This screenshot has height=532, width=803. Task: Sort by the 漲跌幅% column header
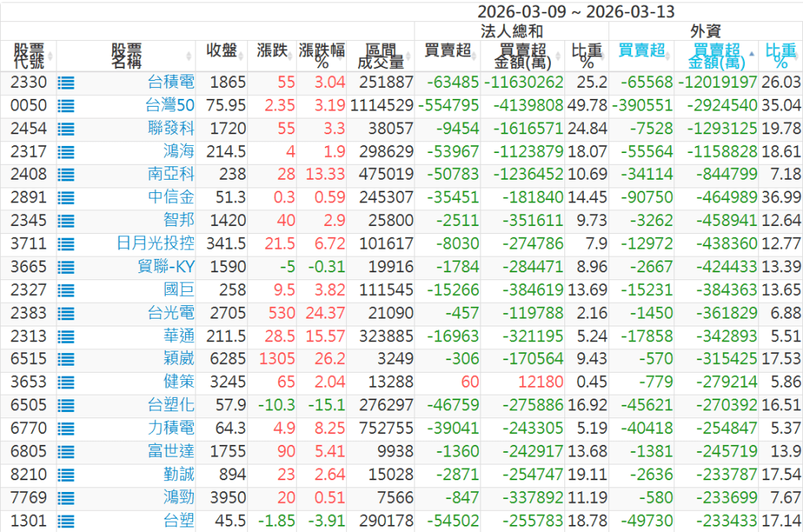[x=322, y=56]
